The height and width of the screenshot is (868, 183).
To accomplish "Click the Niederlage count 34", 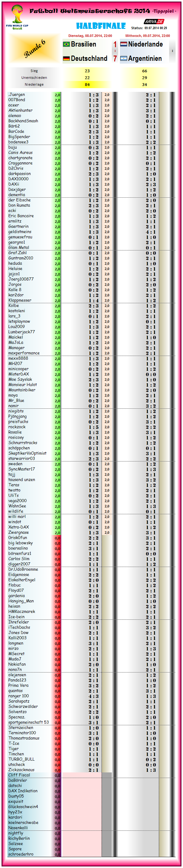I will pos(144,84).
